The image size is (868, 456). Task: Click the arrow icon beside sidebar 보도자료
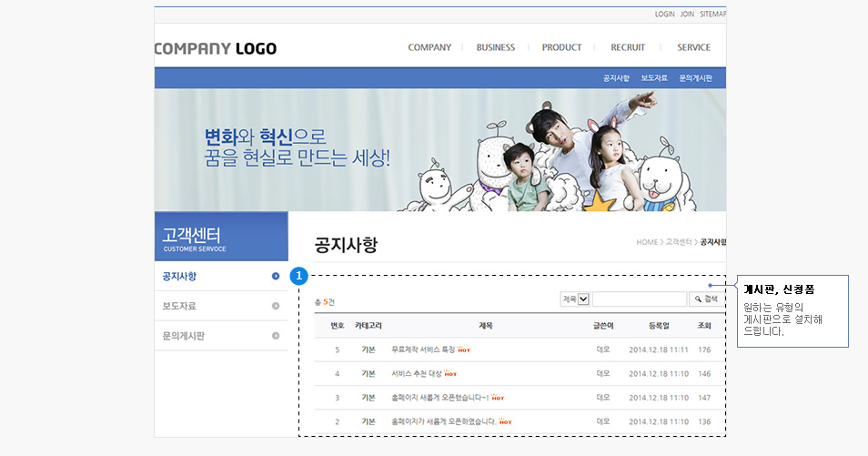coord(276,306)
